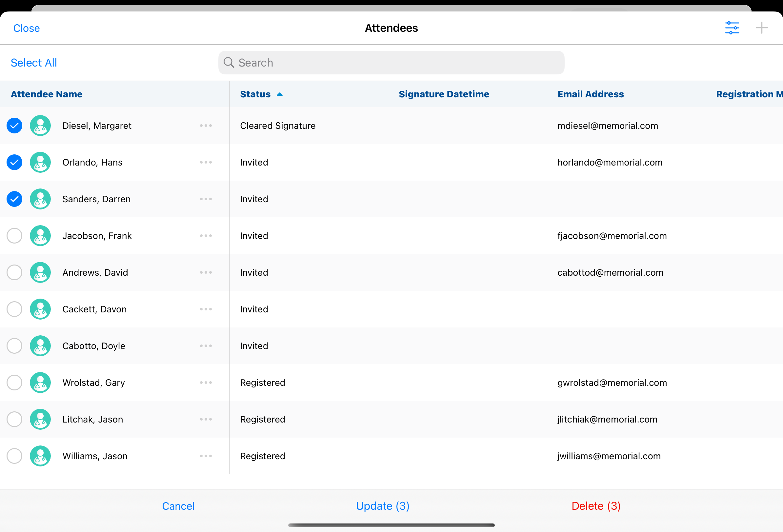Open the ellipsis menu for Doyle Cabotto
Screen dimensions: 783x532
coord(206,346)
